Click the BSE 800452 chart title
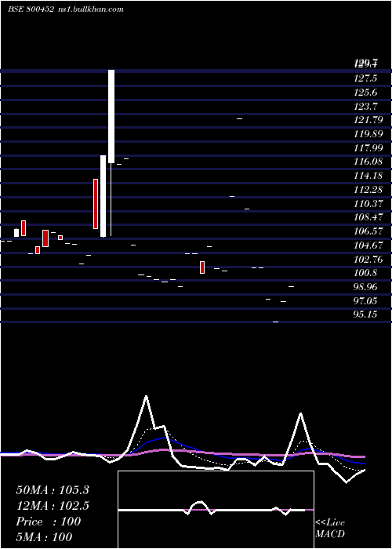Image resolution: width=392 pixels, height=549 pixels. coord(31,9)
